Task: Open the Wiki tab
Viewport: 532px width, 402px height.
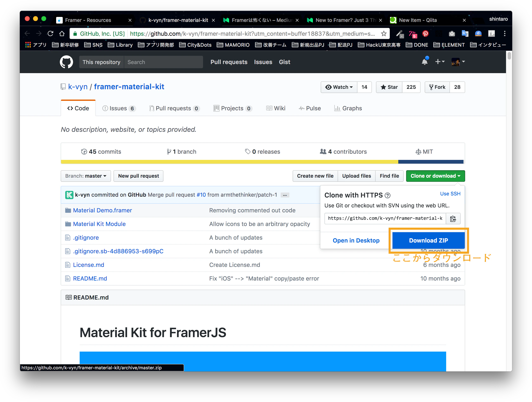Action: tap(276, 108)
